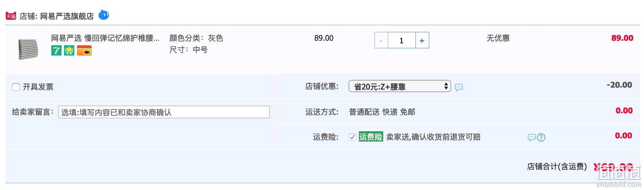Decrease quantity with the minus button

[381, 40]
